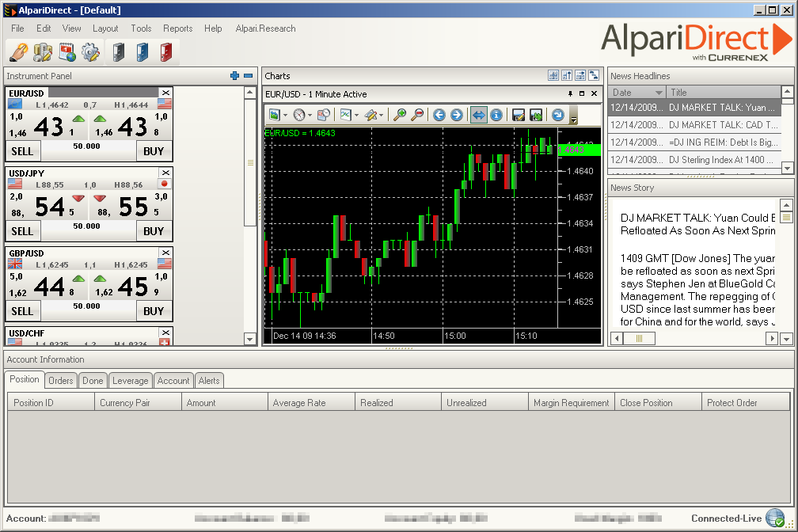Click the calendar with globe icon

(67, 52)
